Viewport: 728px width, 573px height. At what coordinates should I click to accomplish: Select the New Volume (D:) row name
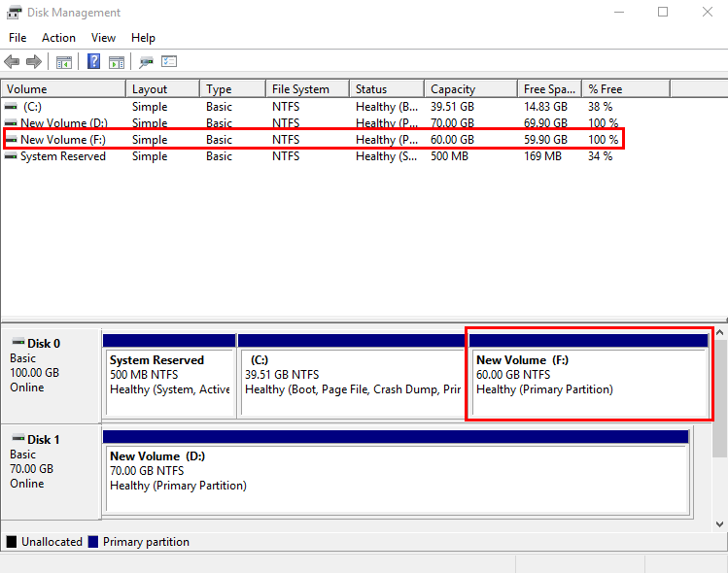(x=64, y=123)
